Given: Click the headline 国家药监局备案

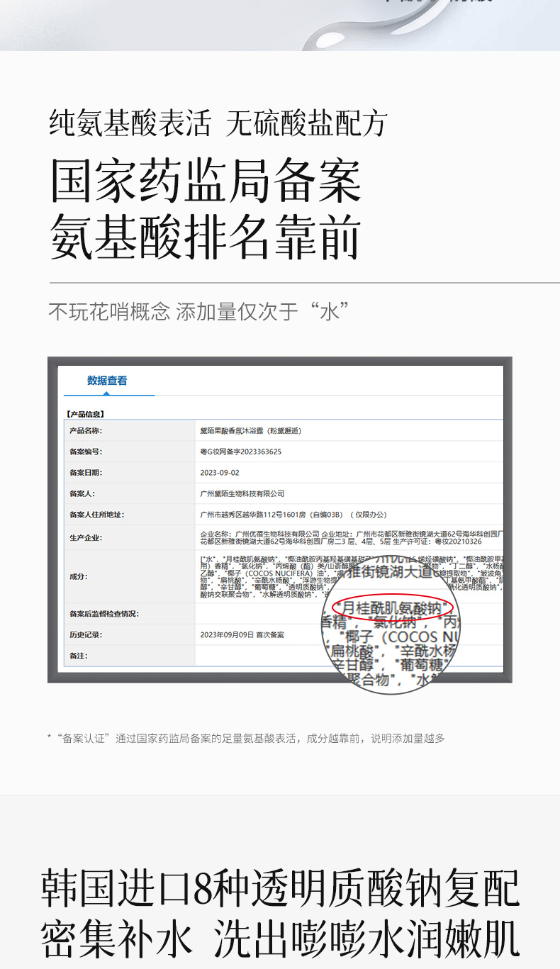Looking at the screenshot, I should (x=206, y=182).
